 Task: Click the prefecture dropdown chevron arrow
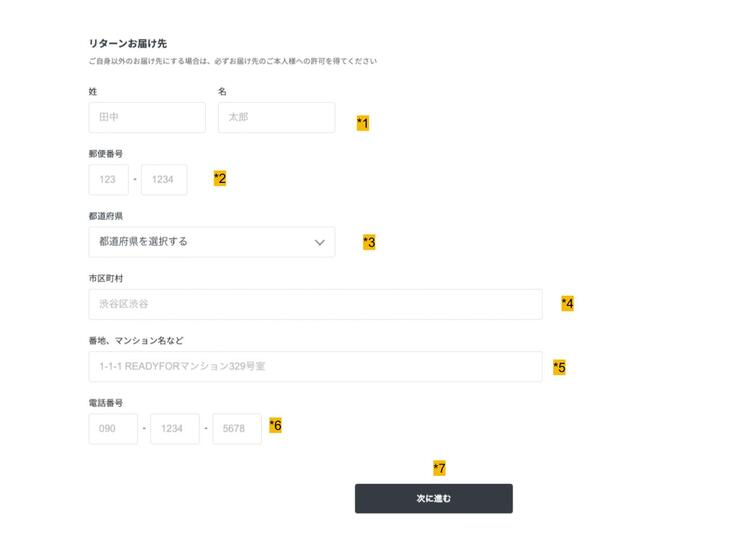tap(320, 242)
